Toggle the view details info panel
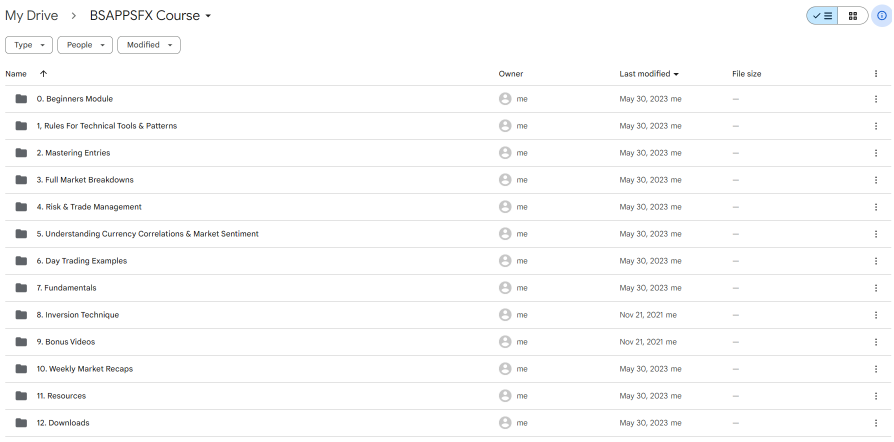Screen dimensions: 894x442 pos(881,16)
